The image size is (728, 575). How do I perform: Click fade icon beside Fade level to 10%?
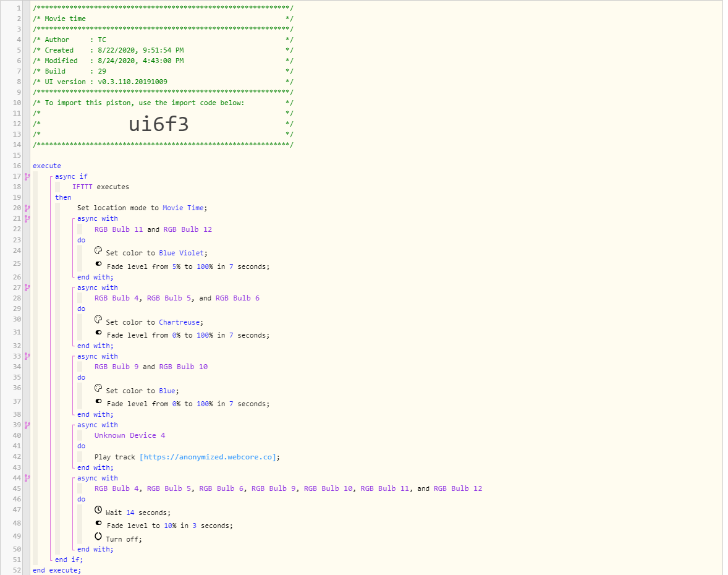[98, 523]
